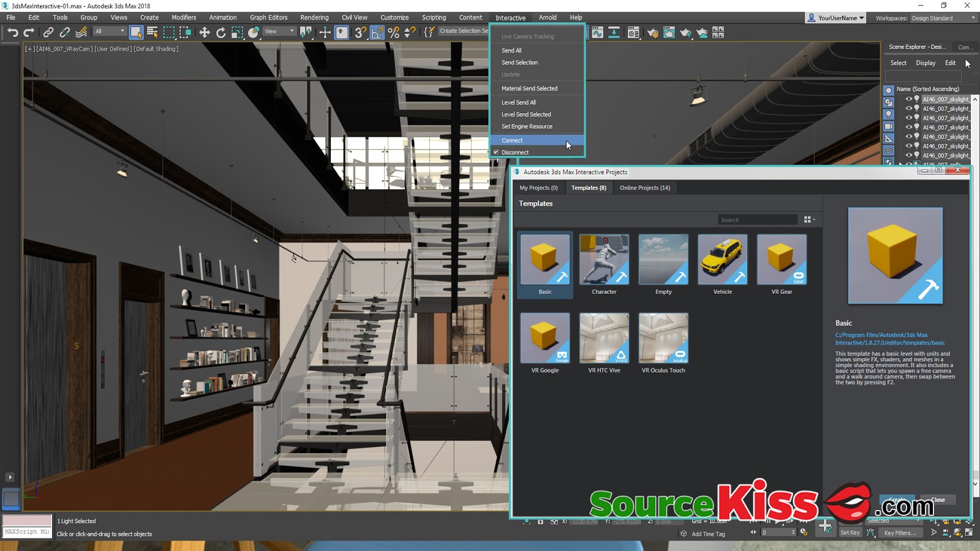Toggle the Display Cameras filter in Scene Explorer
980x551 pixels.
coord(889,127)
